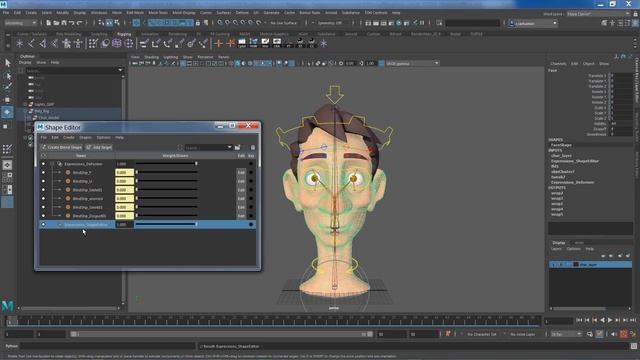Screen dimensions: 640x360
Task: Toggle Python command line language label
Action: pos(11,346)
